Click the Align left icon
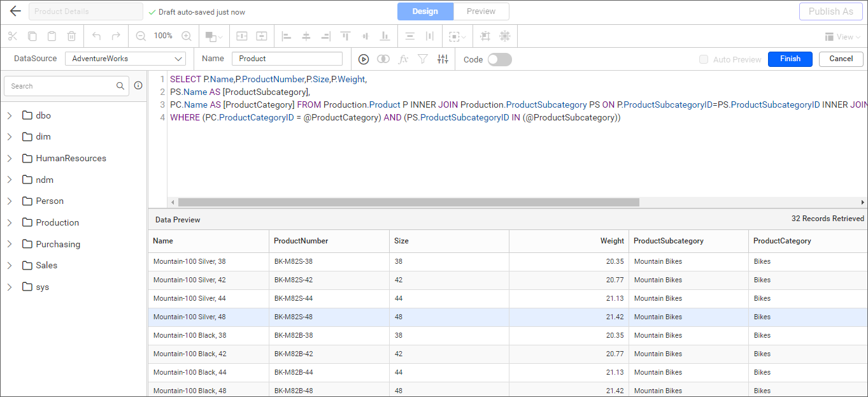868x397 pixels. (287, 36)
